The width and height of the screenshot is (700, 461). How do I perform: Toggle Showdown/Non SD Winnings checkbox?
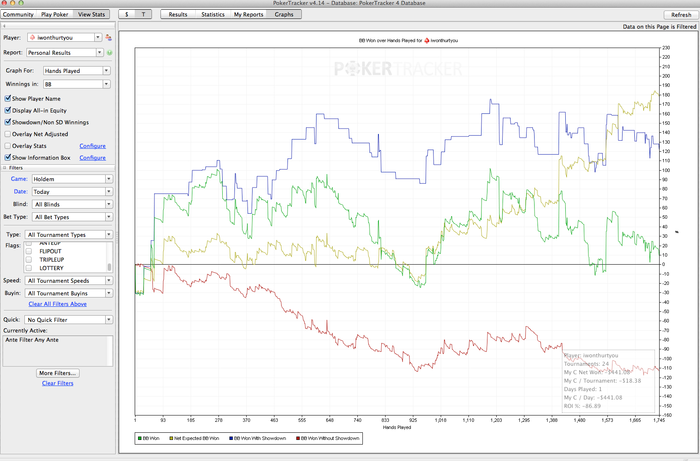8,122
